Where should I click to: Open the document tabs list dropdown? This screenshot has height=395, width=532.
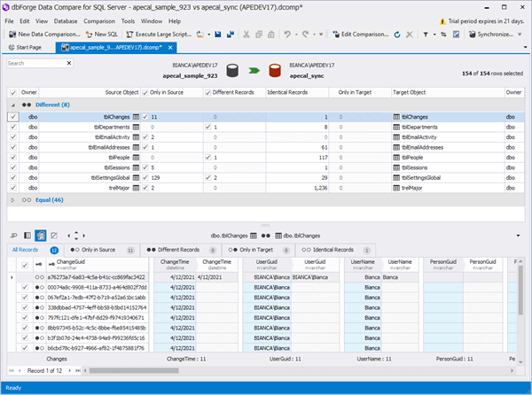click(x=525, y=47)
